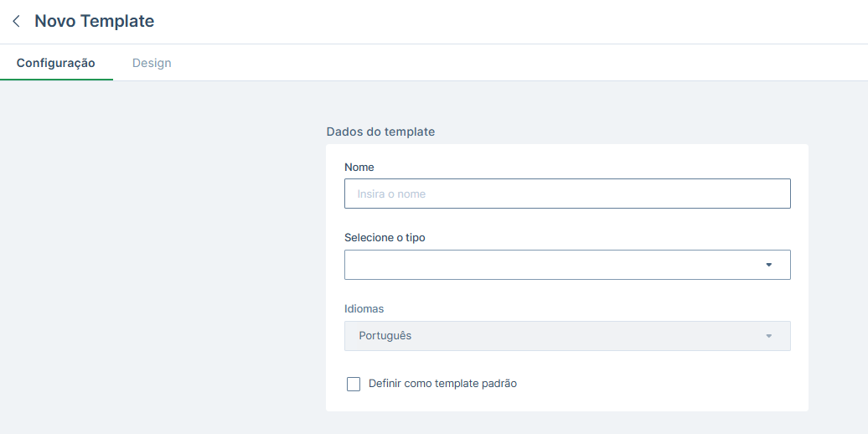
Task: Click the 'Idiomas' field label
Action: (364, 309)
